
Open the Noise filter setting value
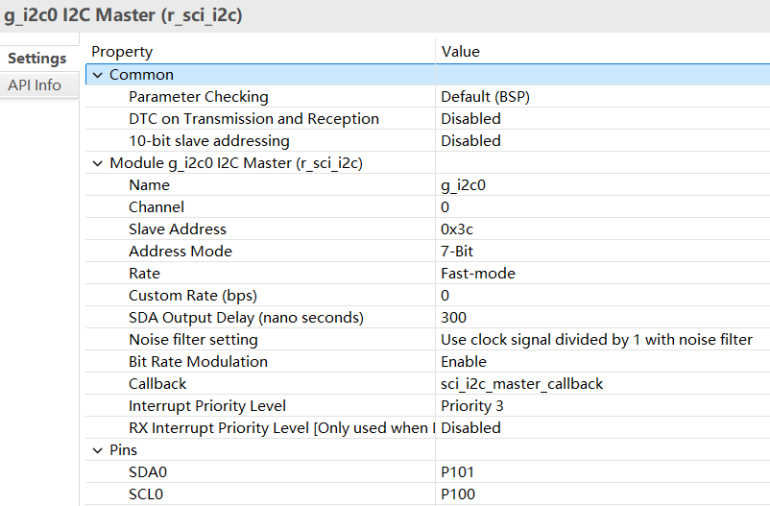597,340
